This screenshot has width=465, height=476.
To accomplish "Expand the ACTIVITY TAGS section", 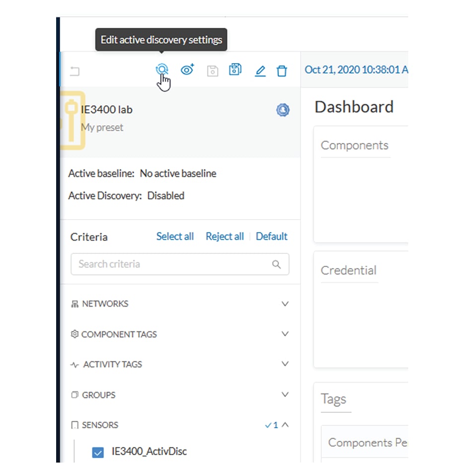I will (x=285, y=364).
